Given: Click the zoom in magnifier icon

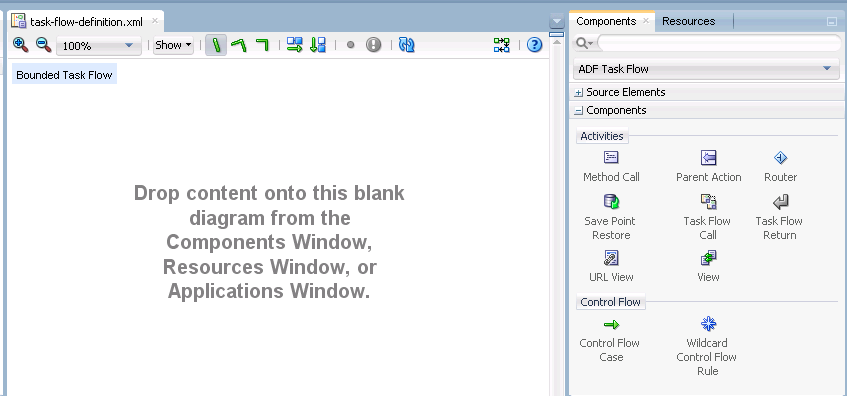Looking at the screenshot, I should pyautogui.click(x=21, y=45).
